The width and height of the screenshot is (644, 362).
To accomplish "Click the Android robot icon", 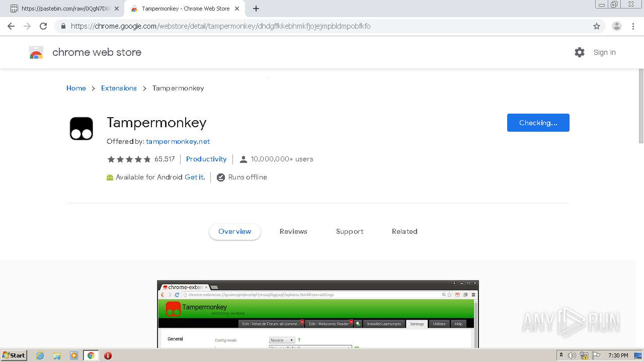I will click(110, 177).
